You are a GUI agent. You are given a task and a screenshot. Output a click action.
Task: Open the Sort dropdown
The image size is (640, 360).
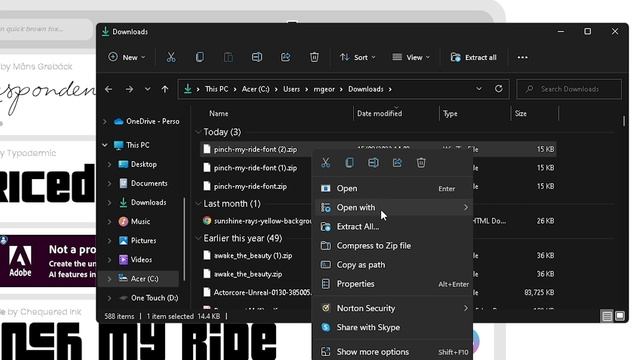pos(358,58)
